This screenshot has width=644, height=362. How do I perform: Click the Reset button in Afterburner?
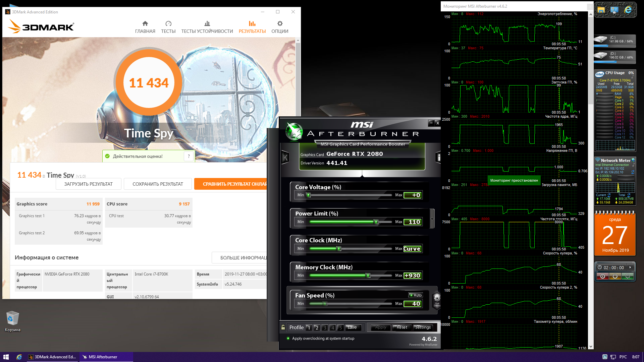[401, 327]
